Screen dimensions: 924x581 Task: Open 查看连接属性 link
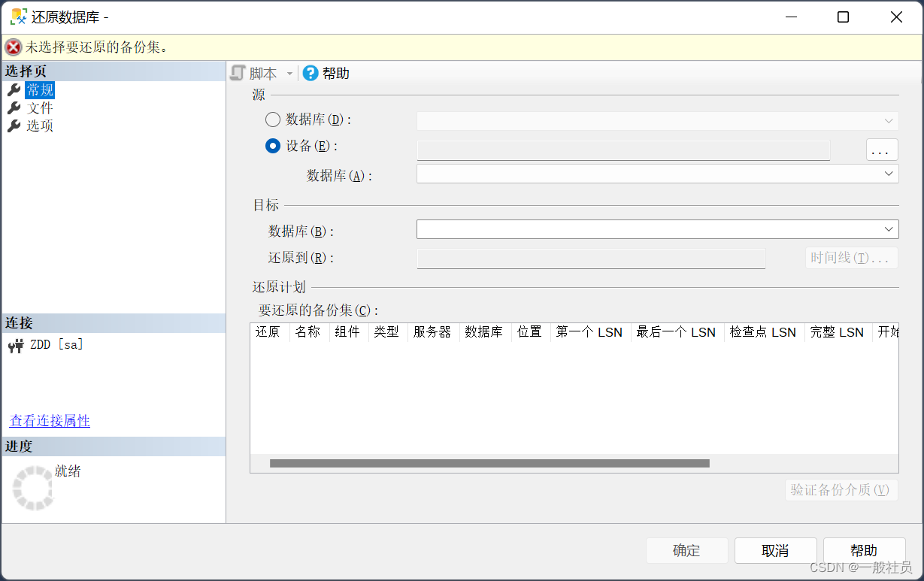[50, 421]
